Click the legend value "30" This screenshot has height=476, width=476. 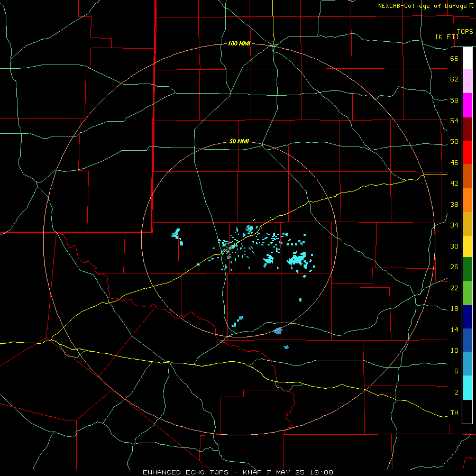(x=454, y=246)
